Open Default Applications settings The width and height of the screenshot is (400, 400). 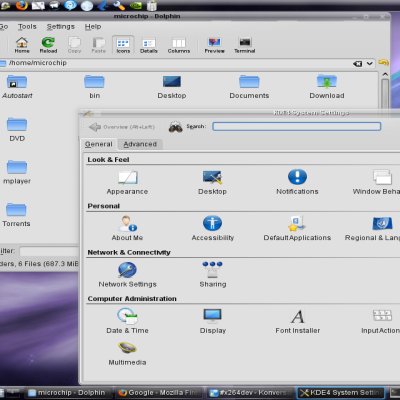[x=297, y=229]
